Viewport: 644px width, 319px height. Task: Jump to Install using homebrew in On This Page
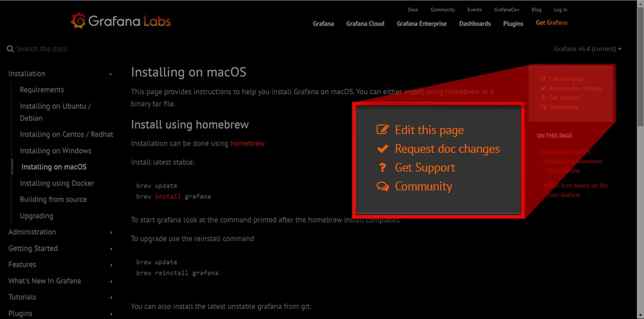pyautogui.click(x=573, y=162)
